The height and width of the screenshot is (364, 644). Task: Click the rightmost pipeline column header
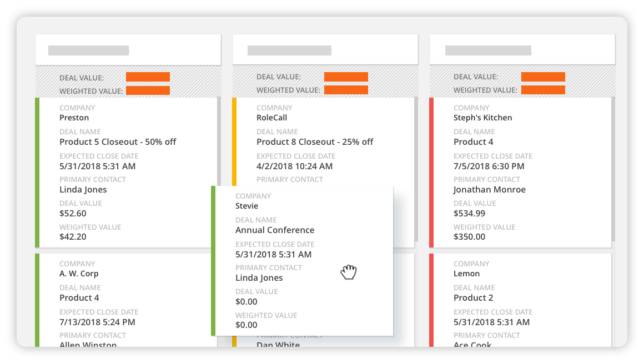pyautogui.click(x=522, y=49)
